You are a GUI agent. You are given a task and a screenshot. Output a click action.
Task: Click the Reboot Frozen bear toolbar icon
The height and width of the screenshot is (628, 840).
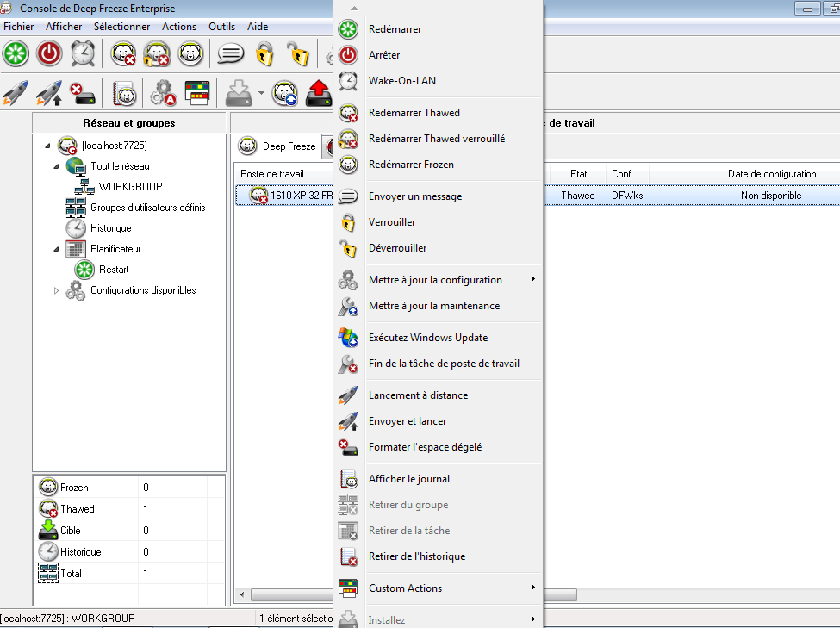coord(190,53)
